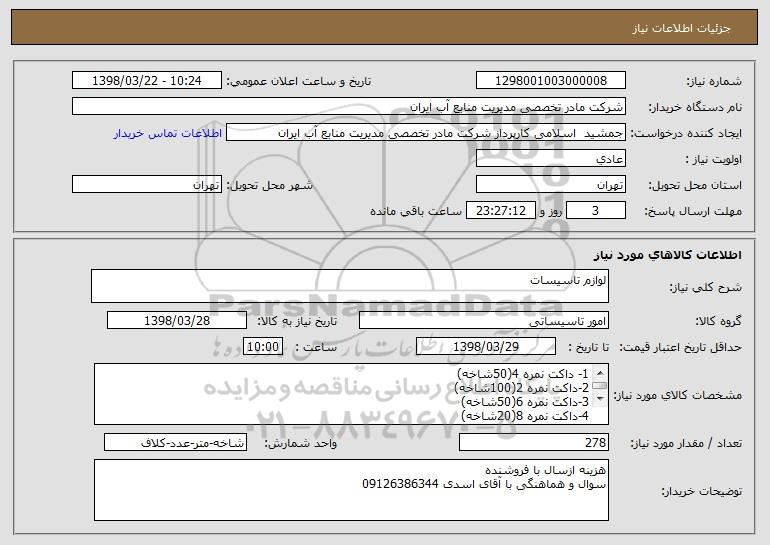Click the request creator field with جمشید اسلامی

point(426,133)
